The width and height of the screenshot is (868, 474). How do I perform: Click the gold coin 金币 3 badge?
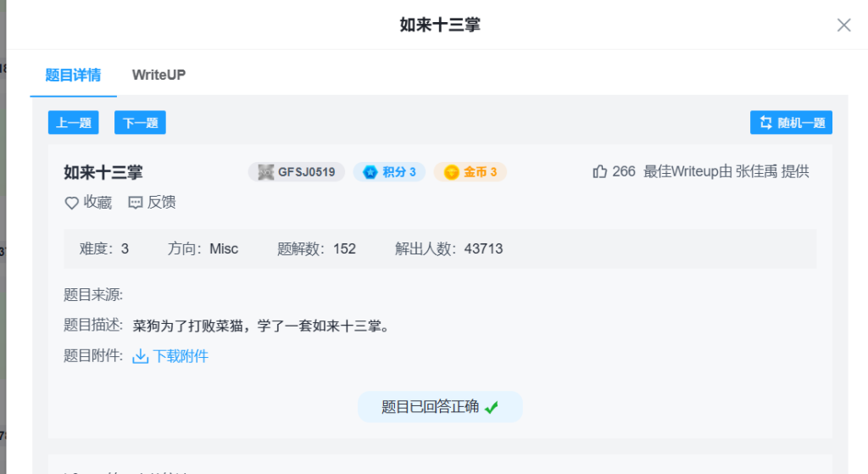pos(470,172)
